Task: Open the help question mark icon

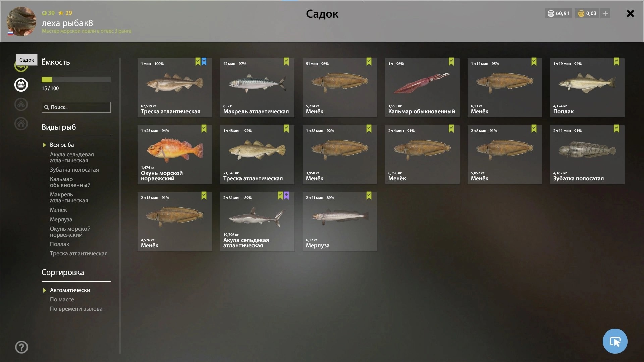Action: [21, 347]
